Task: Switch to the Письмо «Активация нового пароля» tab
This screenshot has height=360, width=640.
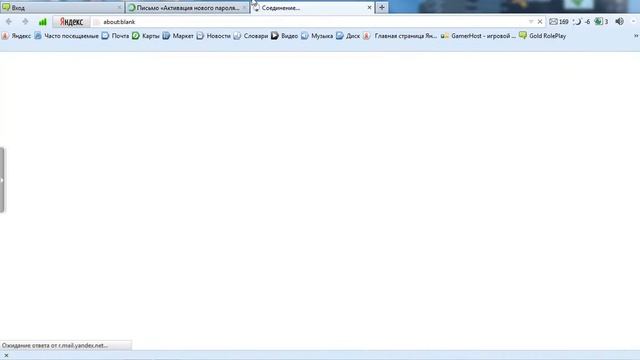Action: (188, 8)
